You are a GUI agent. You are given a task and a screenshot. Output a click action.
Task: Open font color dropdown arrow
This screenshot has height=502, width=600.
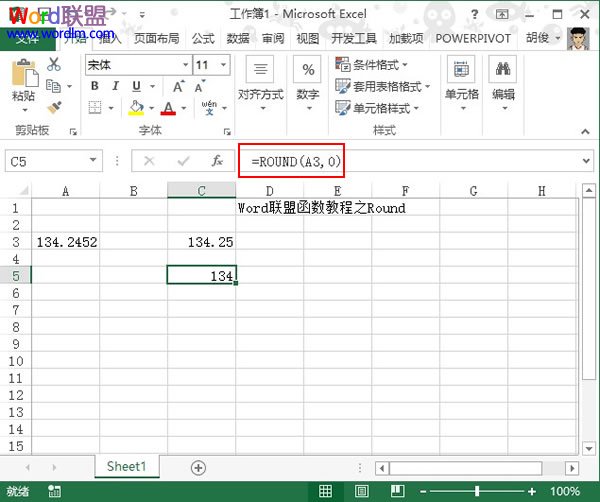pyautogui.click(x=184, y=108)
